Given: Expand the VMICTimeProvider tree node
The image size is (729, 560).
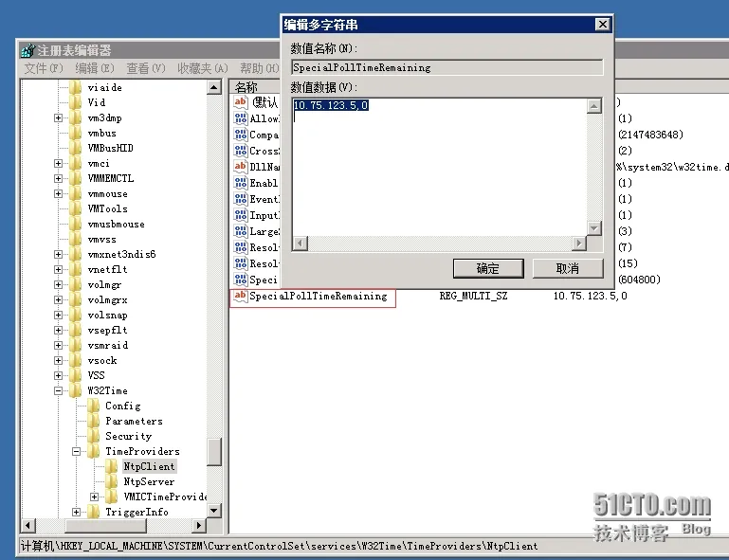Looking at the screenshot, I should pos(95,497).
